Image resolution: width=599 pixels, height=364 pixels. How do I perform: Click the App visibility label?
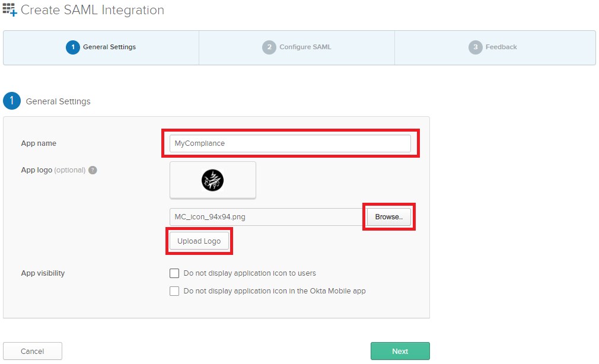pyautogui.click(x=43, y=273)
